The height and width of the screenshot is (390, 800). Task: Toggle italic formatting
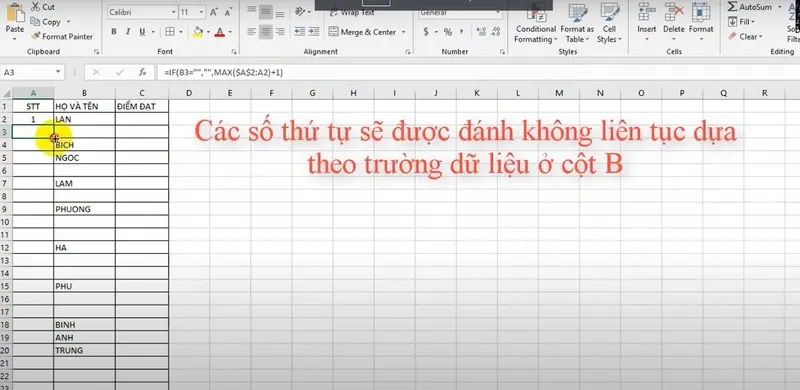click(x=128, y=32)
